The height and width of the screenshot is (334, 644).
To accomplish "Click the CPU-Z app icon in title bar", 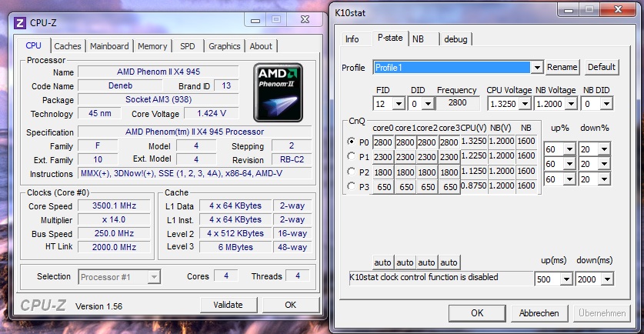I will pos(20,22).
